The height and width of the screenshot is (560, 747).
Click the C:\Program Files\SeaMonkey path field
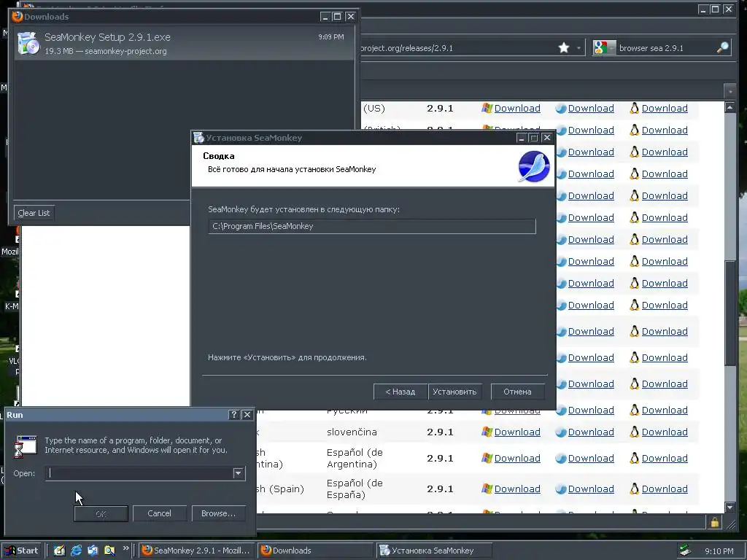tap(372, 226)
